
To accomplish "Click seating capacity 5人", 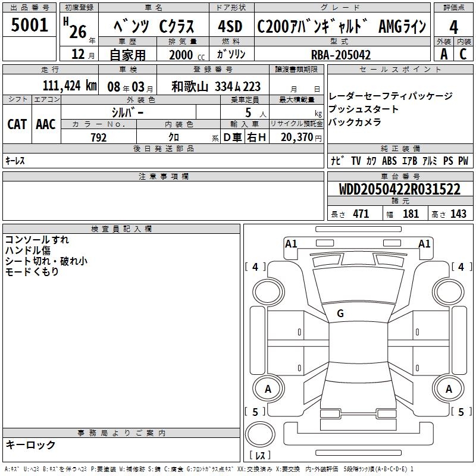I will click(256, 112).
